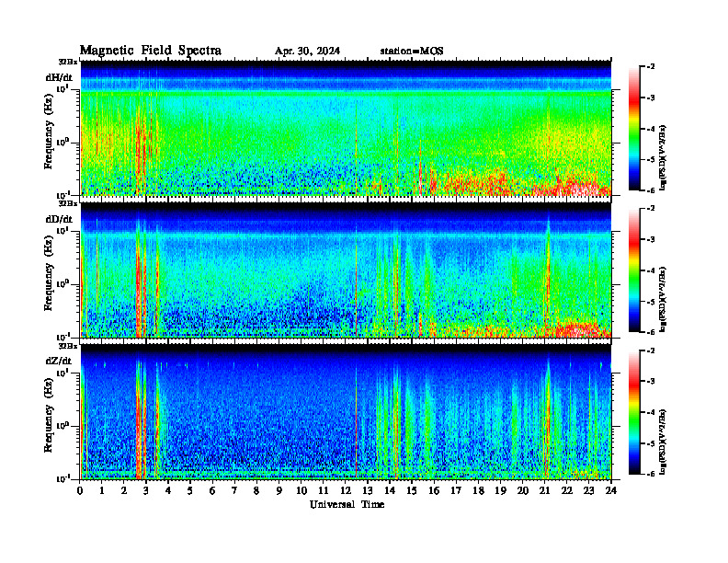Screen dimensions: 728x563
Task: Click the 32Hz label atop dH/dt panel
Action: pyautogui.click(x=68, y=62)
